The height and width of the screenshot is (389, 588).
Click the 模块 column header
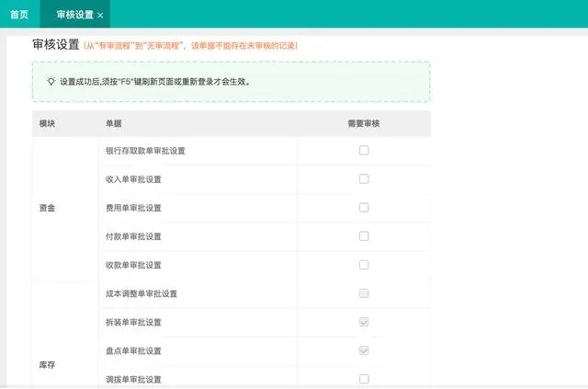coord(47,123)
